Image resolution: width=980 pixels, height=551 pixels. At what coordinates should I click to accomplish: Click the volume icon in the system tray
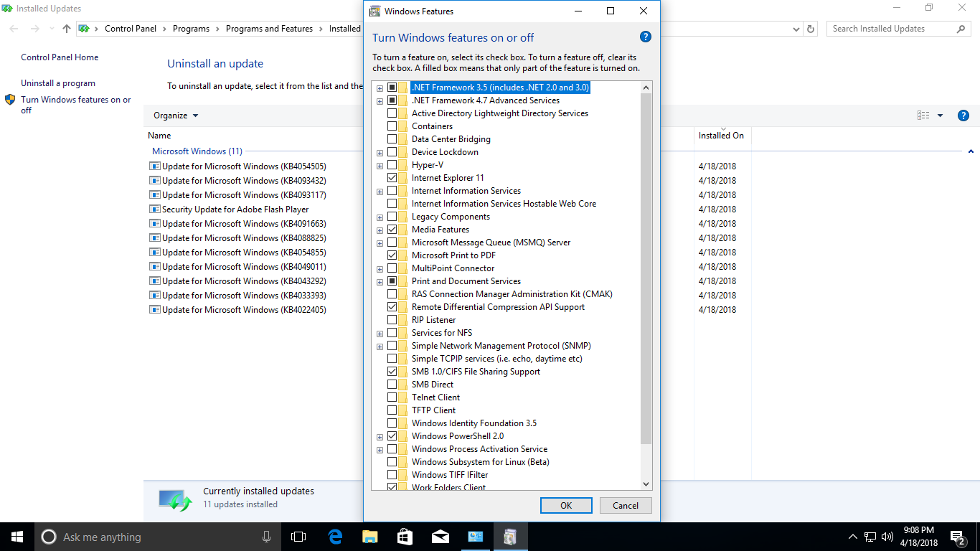click(x=887, y=537)
